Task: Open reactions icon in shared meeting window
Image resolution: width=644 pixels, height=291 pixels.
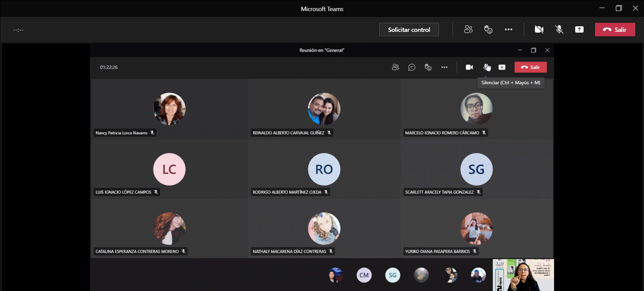Action: [x=428, y=67]
